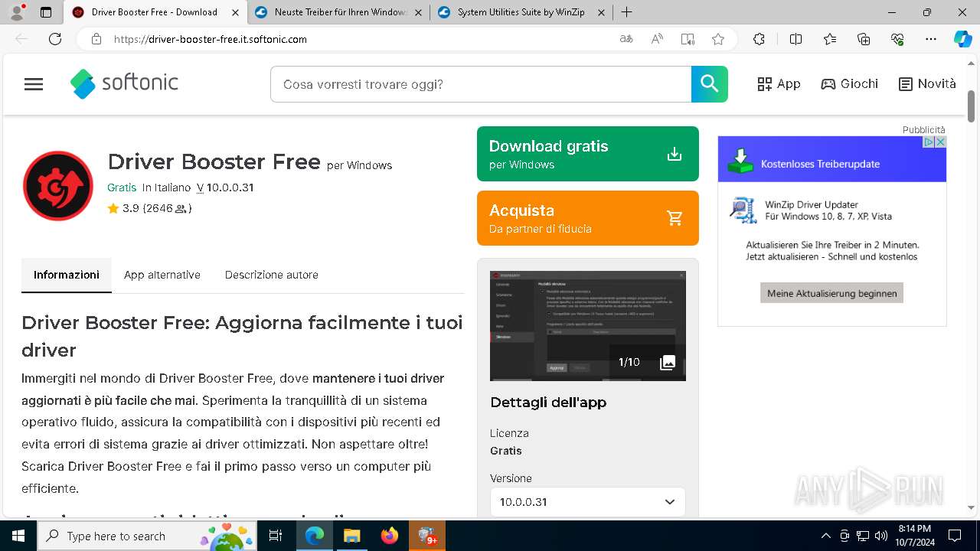Image resolution: width=980 pixels, height=551 pixels.
Task: Click the browser address bar
Action: pyautogui.click(x=360, y=39)
